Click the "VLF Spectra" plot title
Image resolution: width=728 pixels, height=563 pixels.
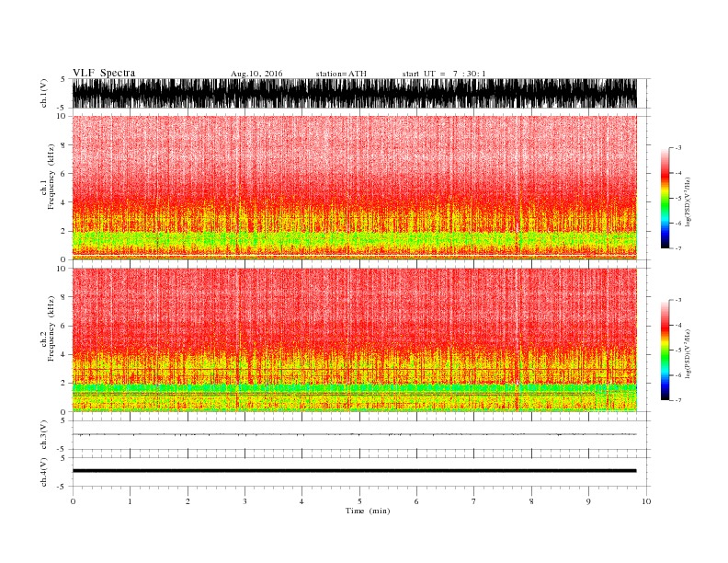coord(104,73)
